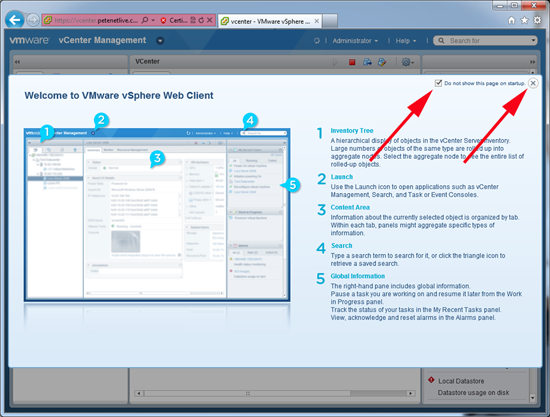Click the refresh spinner icon near Administrator
Screen dimensions: 550x417
(x=317, y=41)
